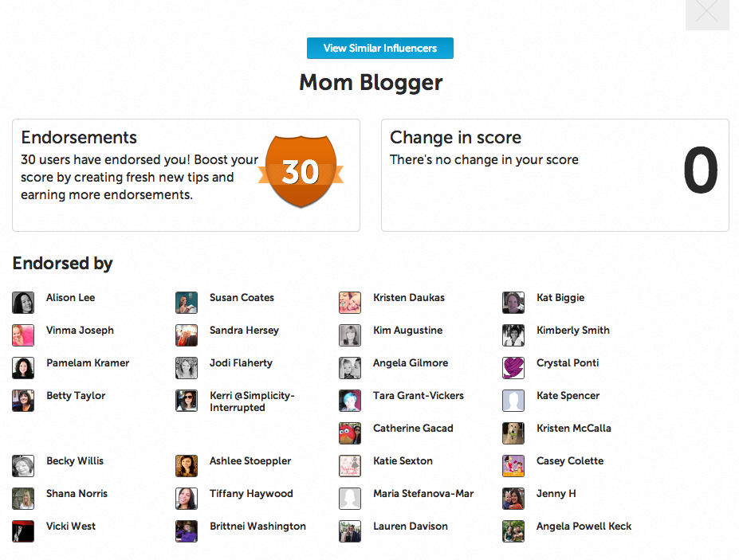Select Crystal Ponti's purple heart avatar

(513, 368)
